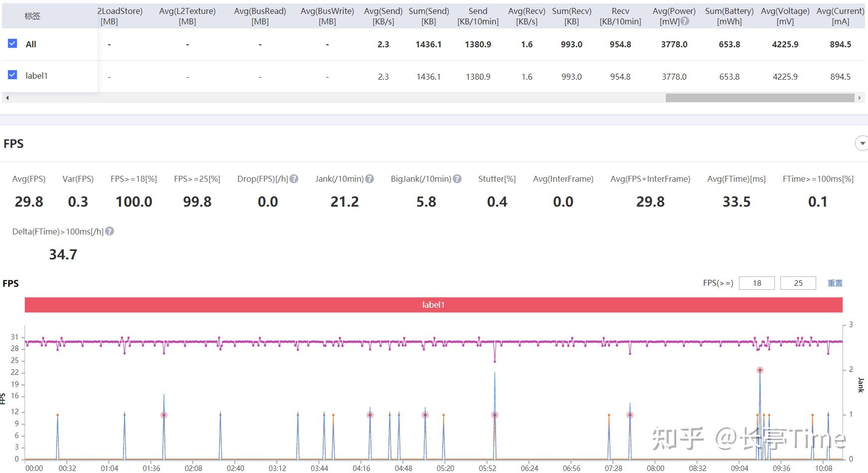
Task: Click table scrollbar right arrow
Action: 860,98
